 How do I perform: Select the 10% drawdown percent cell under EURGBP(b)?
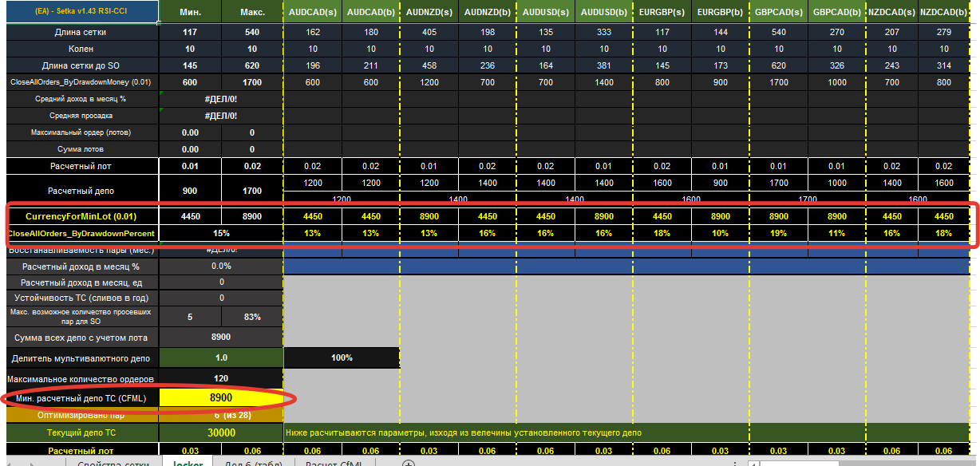(x=720, y=234)
